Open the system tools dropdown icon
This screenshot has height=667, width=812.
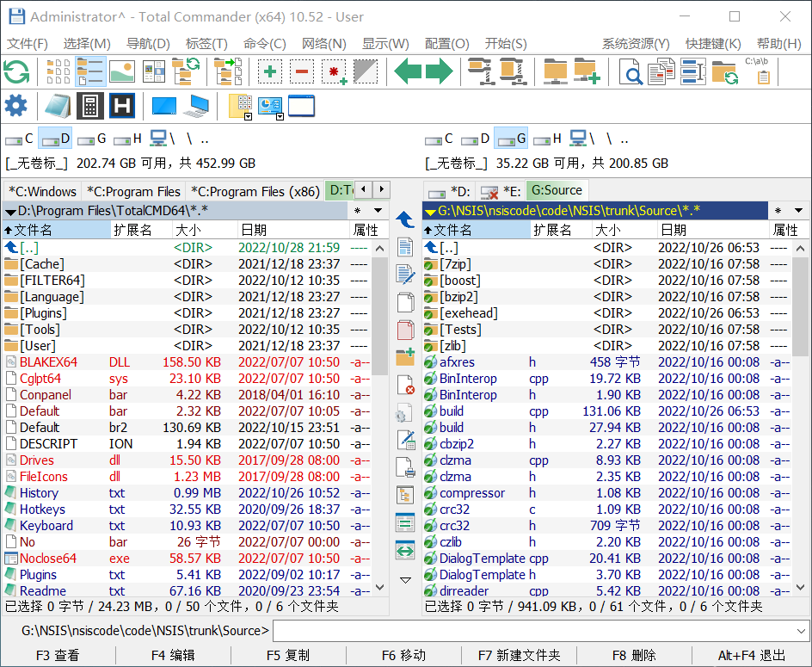(x=271, y=108)
